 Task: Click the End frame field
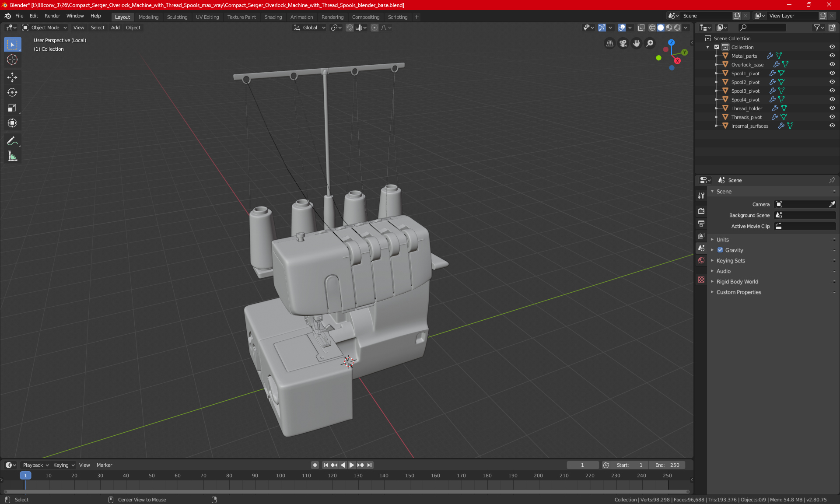tap(667, 465)
